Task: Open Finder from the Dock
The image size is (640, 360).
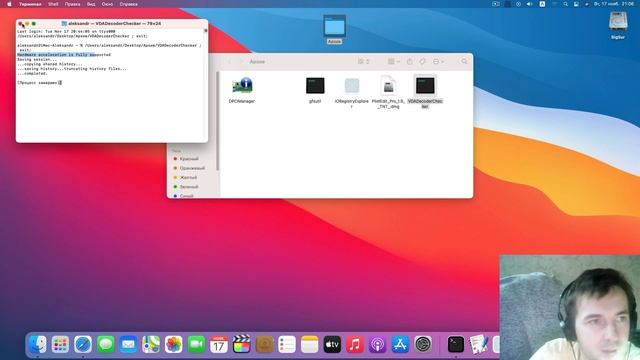Action: coord(38,344)
